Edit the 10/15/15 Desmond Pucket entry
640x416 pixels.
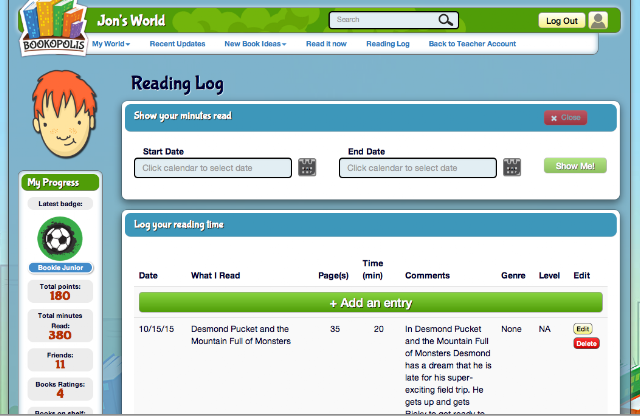[582, 329]
